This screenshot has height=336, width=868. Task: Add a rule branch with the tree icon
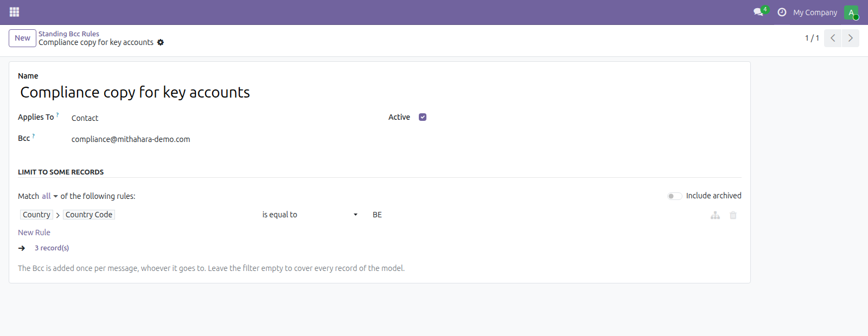tap(716, 215)
